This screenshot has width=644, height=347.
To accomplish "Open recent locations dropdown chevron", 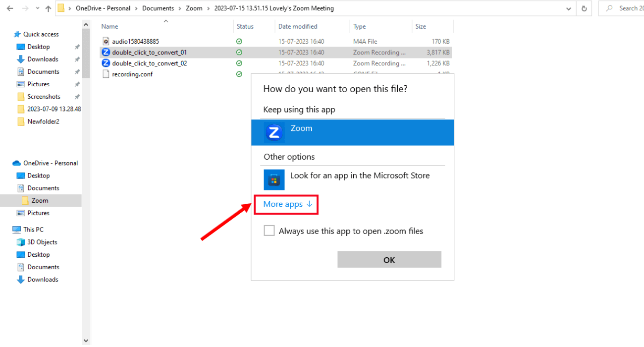I will point(37,9).
